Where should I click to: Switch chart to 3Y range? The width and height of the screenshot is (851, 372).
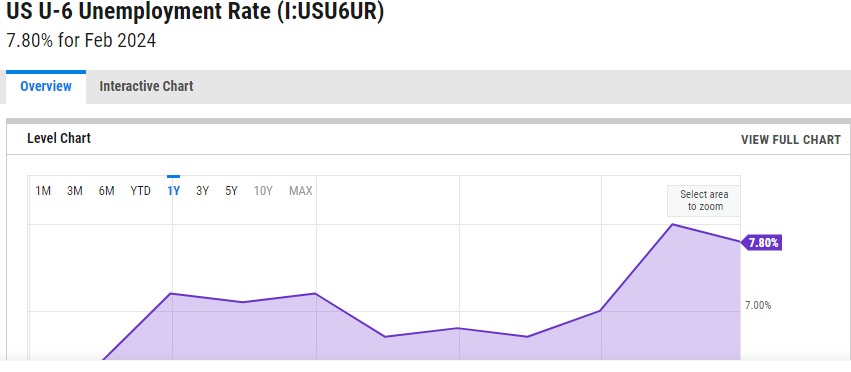pyautogui.click(x=202, y=191)
